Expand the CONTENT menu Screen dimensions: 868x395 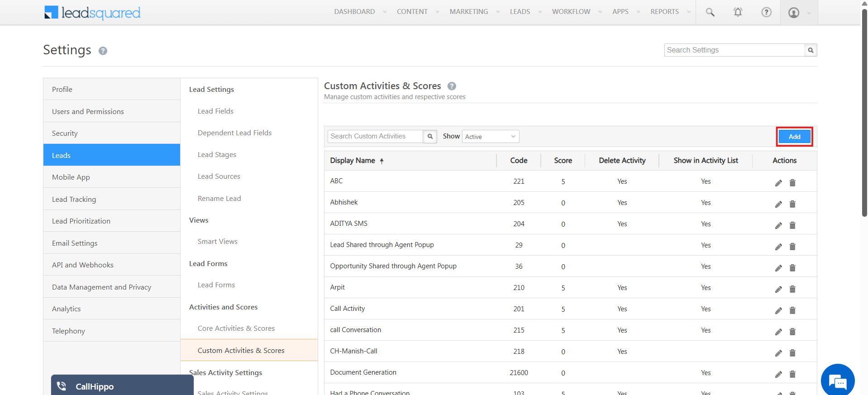(x=418, y=12)
